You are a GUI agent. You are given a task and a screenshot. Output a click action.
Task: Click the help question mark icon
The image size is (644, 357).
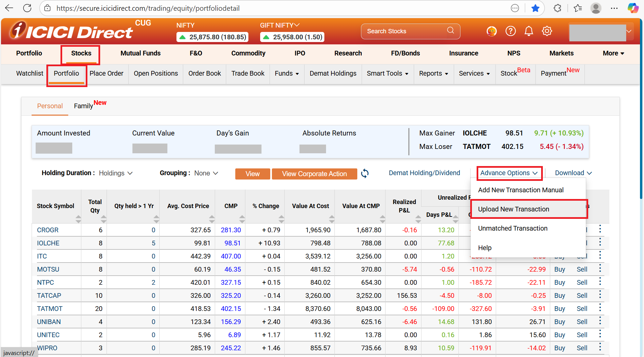coord(511,31)
